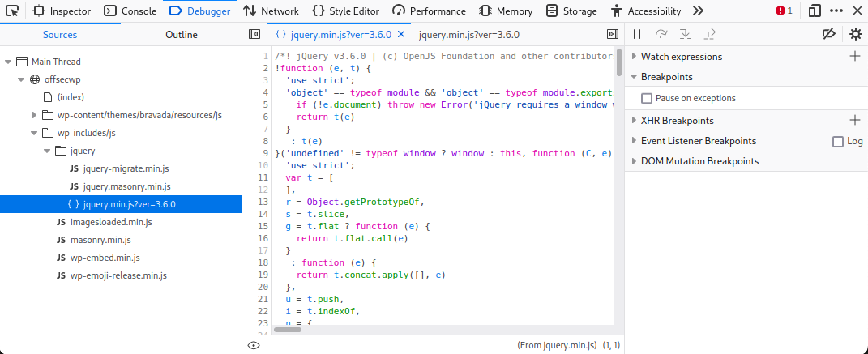Enable Pause on exceptions checkbox

646,98
